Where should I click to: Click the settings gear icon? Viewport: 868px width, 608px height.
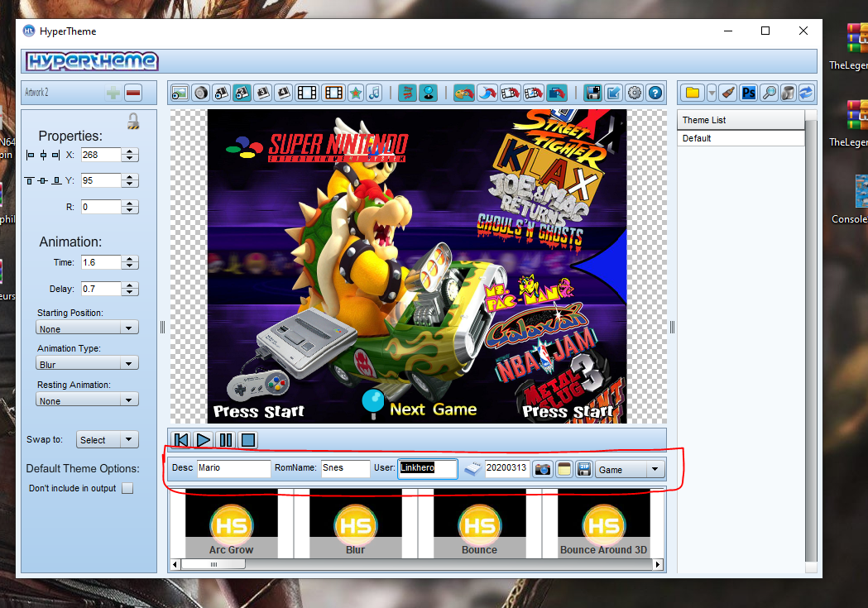click(635, 93)
